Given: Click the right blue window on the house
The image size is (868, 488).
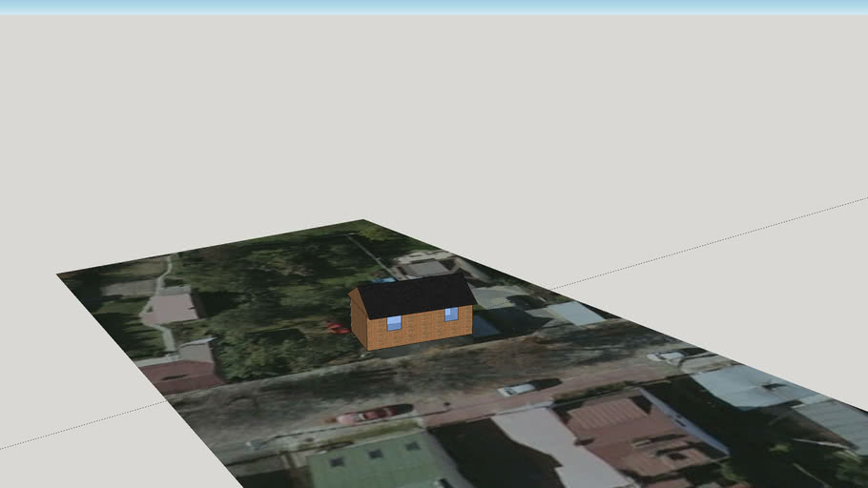Looking at the screenshot, I should [451, 314].
